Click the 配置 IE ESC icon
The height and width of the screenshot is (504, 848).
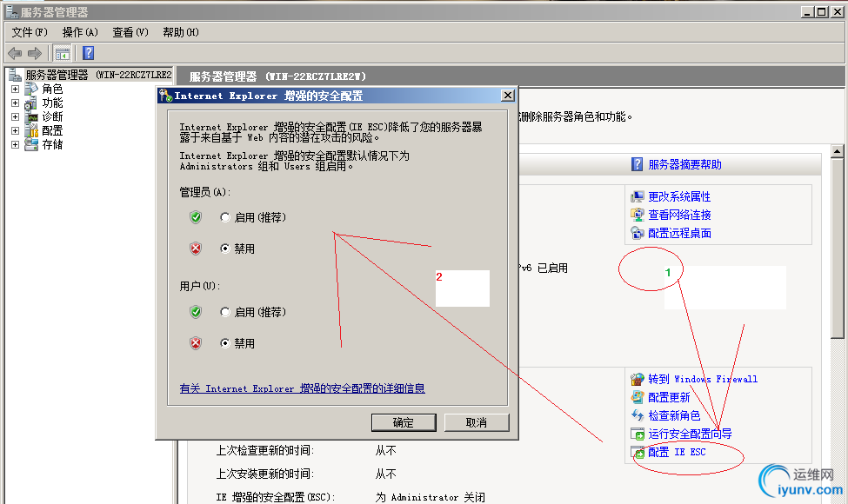(x=637, y=452)
